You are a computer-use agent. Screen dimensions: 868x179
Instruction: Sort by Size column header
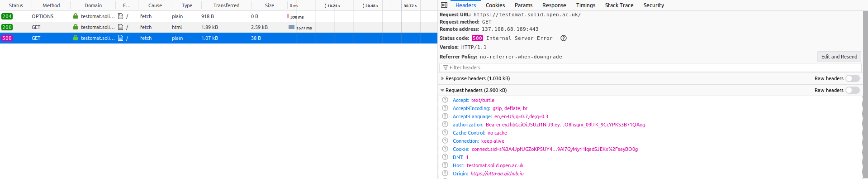click(270, 5)
